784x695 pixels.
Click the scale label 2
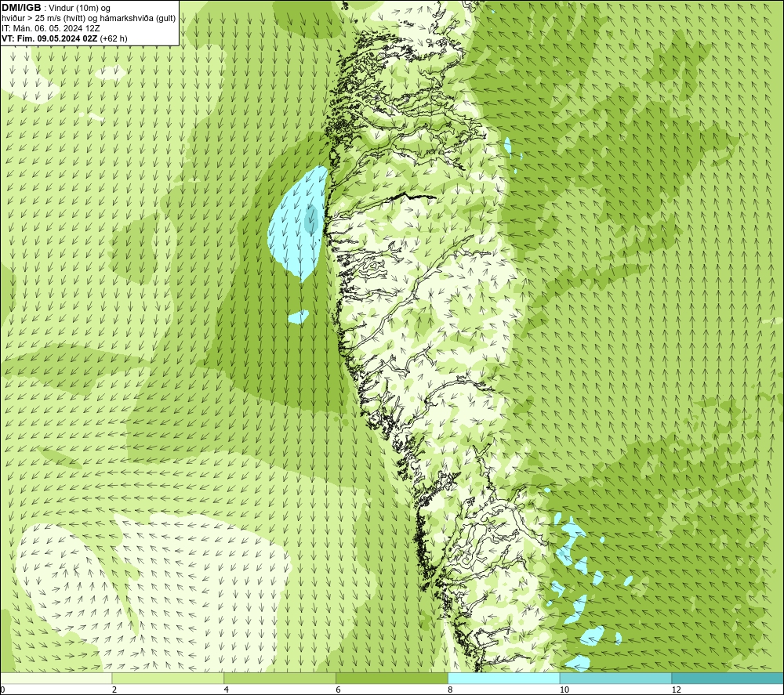pos(114,690)
